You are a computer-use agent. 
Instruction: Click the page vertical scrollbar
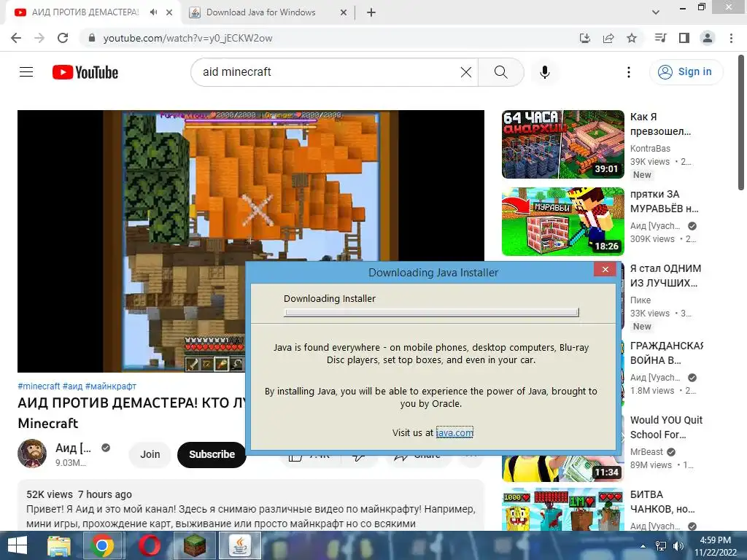click(741, 124)
